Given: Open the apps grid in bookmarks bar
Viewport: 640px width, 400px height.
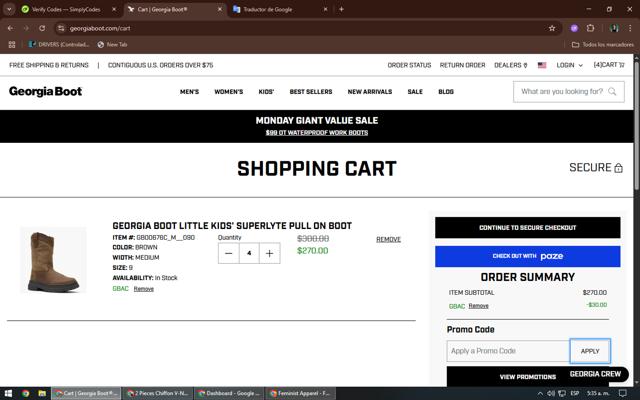Looking at the screenshot, I should tap(12, 44).
